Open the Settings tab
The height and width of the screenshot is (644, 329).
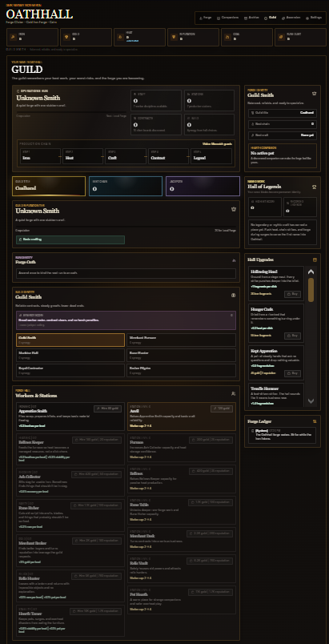[314, 18]
